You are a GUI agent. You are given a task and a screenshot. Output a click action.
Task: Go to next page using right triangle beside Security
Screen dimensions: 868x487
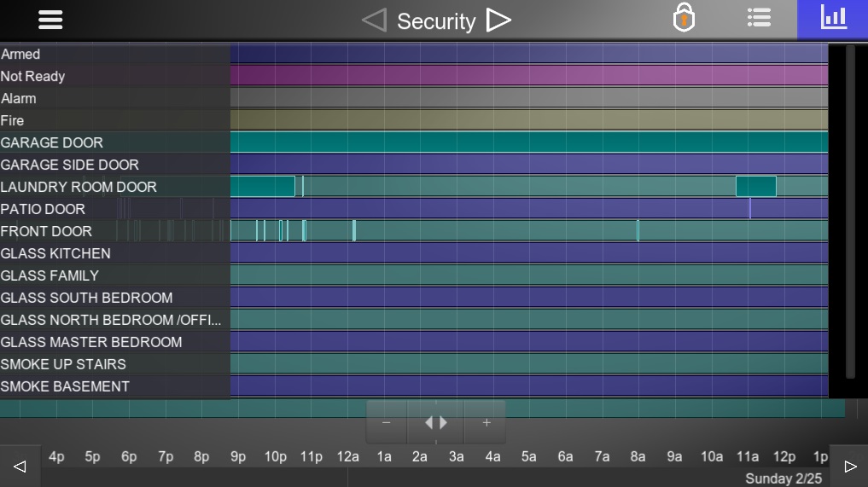point(498,20)
